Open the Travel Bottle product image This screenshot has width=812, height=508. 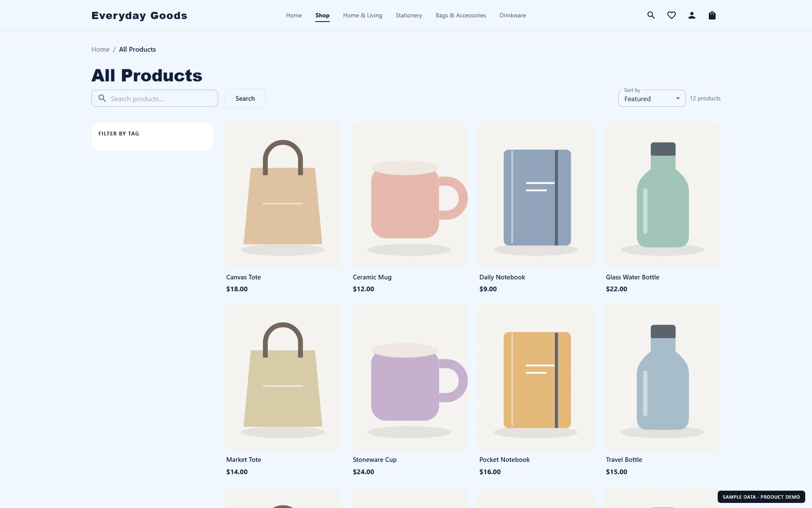pos(662,378)
